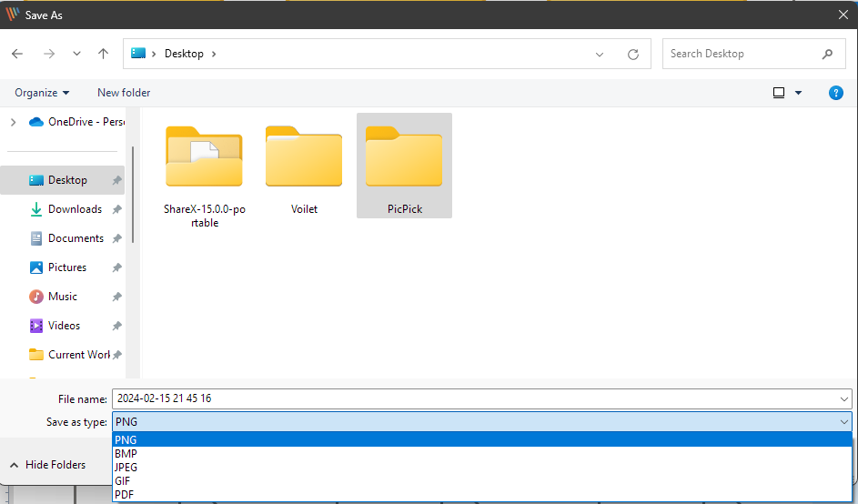Go up one folder level
Image resolution: width=858 pixels, height=504 pixels.
coord(103,54)
